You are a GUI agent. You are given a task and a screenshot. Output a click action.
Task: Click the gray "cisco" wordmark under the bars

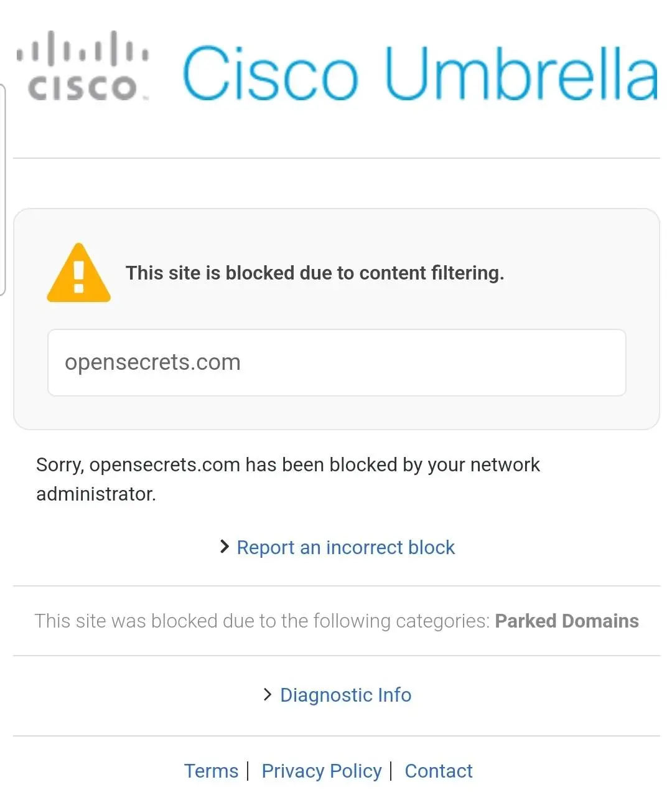pos(82,87)
